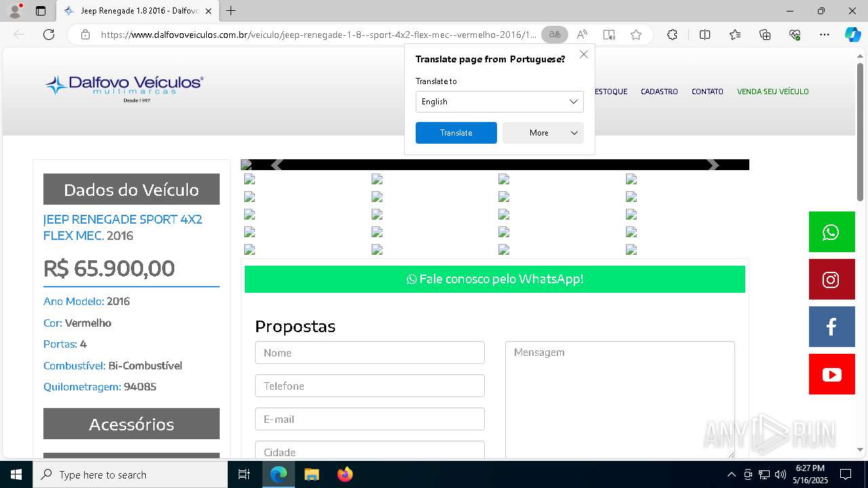
Task: Click Quilometragem: 94085 text
Action: tap(100, 387)
